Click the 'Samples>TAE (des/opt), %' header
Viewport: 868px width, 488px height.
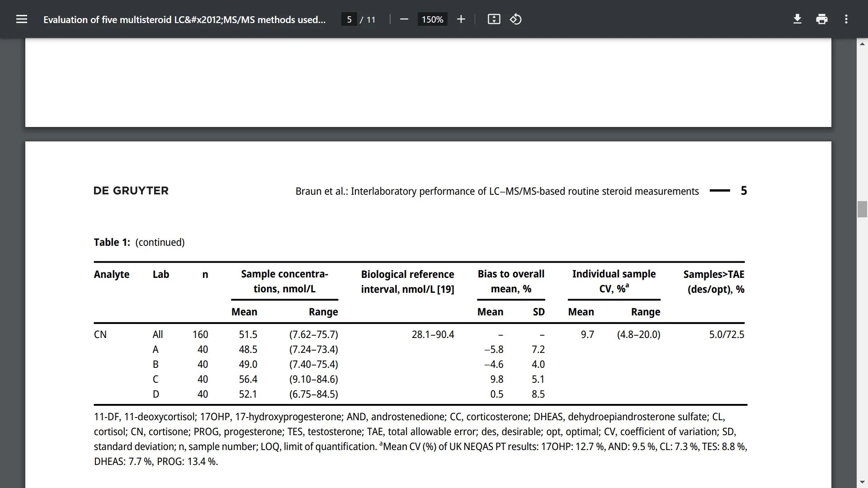pyautogui.click(x=714, y=282)
